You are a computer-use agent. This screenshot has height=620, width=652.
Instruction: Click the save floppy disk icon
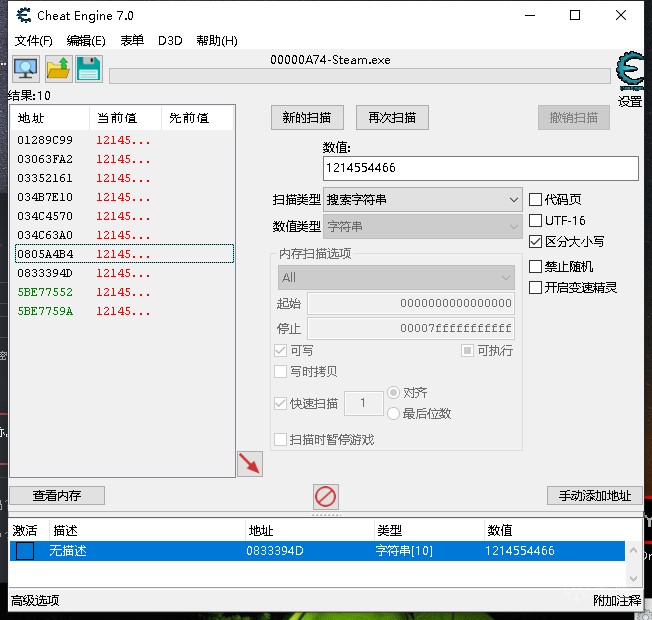[x=89, y=69]
